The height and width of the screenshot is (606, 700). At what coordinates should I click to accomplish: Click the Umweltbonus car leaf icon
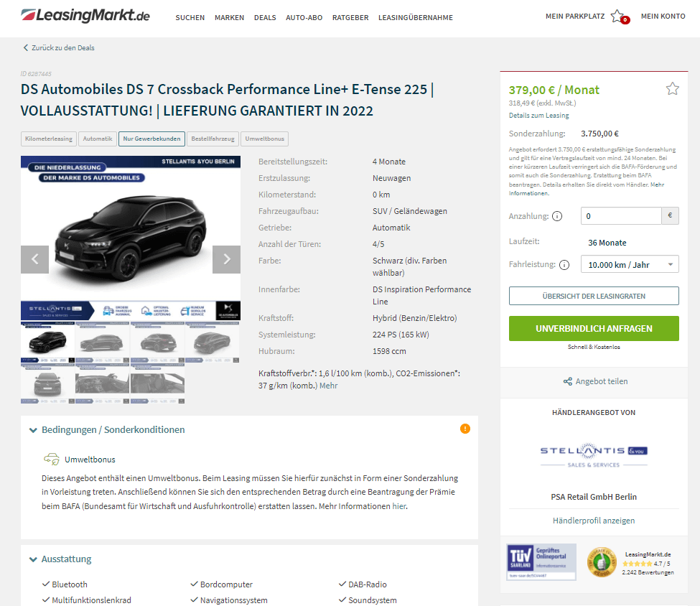coord(52,459)
